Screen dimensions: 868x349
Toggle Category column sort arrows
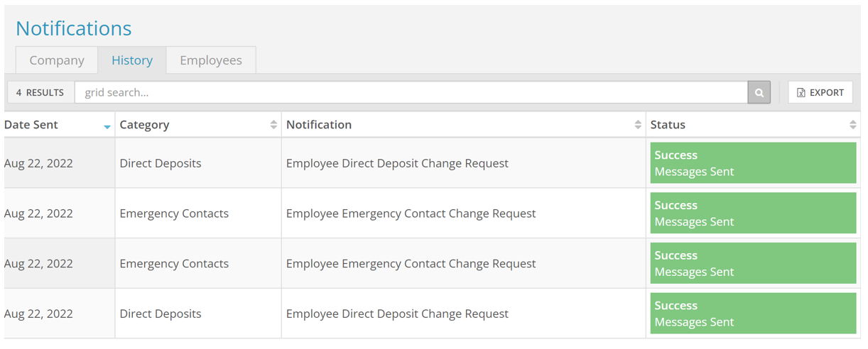[x=273, y=125]
